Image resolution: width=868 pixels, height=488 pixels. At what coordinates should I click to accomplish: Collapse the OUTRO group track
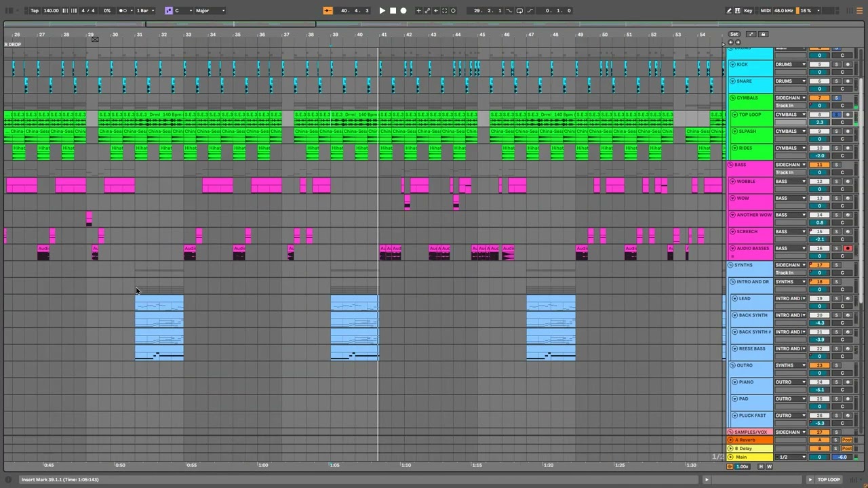coord(732,365)
